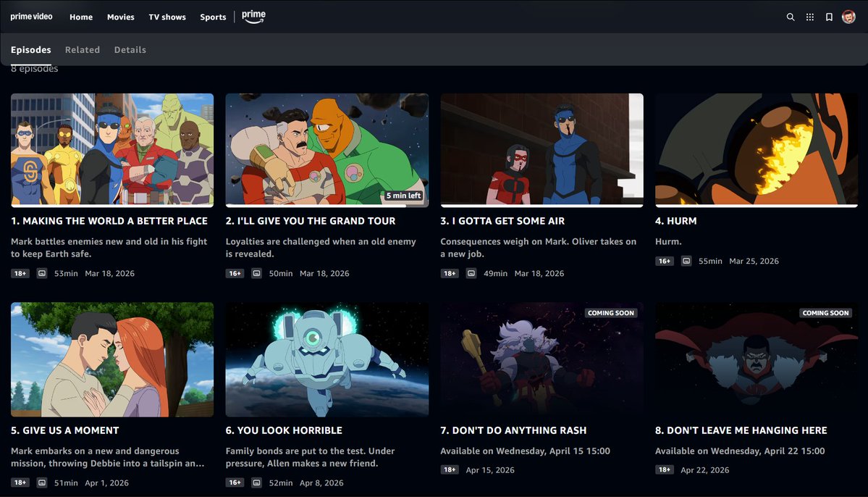Screen dimensions: 868x497
Task: Click the 5 min left label
Action: point(403,196)
